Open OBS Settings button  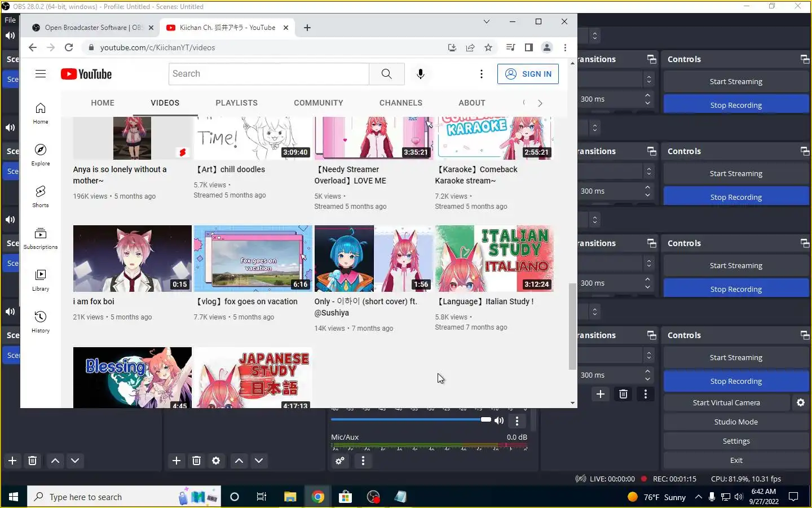736,441
